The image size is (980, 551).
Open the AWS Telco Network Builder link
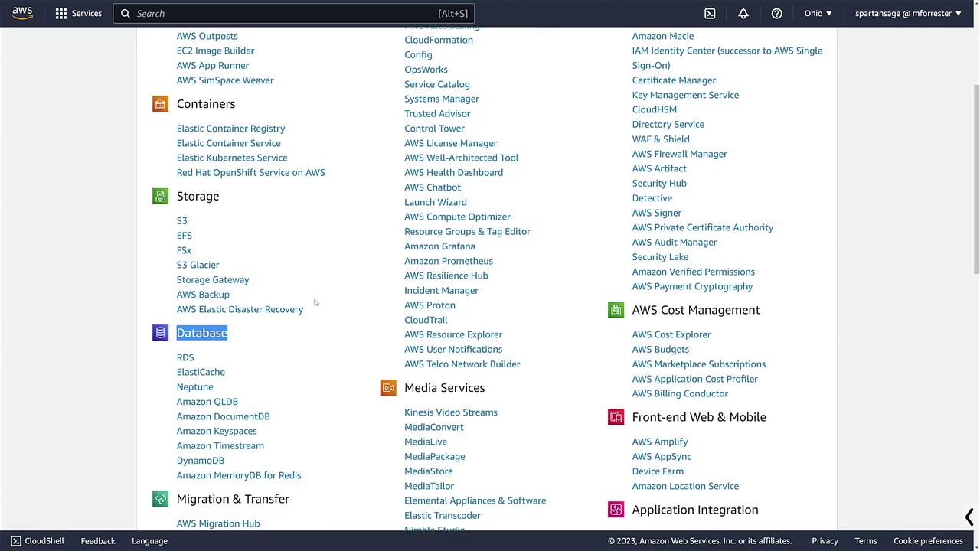pyautogui.click(x=462, y=364)
